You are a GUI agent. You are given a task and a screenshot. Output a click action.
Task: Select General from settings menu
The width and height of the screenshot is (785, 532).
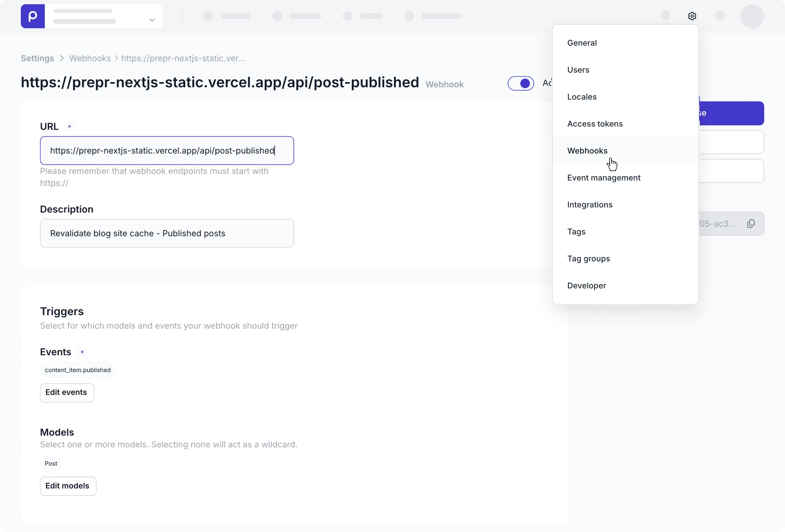click(625, 43)
